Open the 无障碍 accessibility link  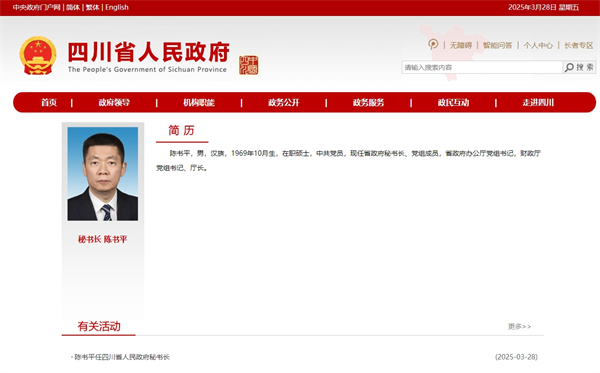pos(461,46)
